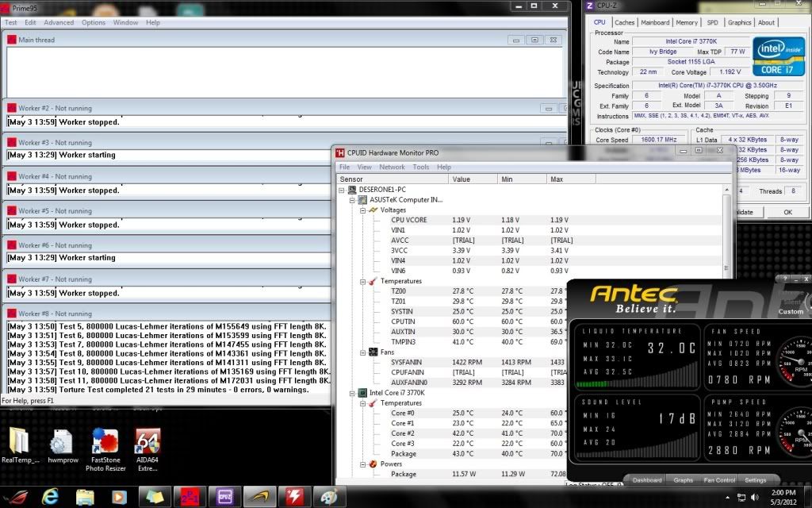Switch to the Memory tab in CPU-Z
Image resolution: width=812 pixels, height=508 pixels.
coord(687,22)
